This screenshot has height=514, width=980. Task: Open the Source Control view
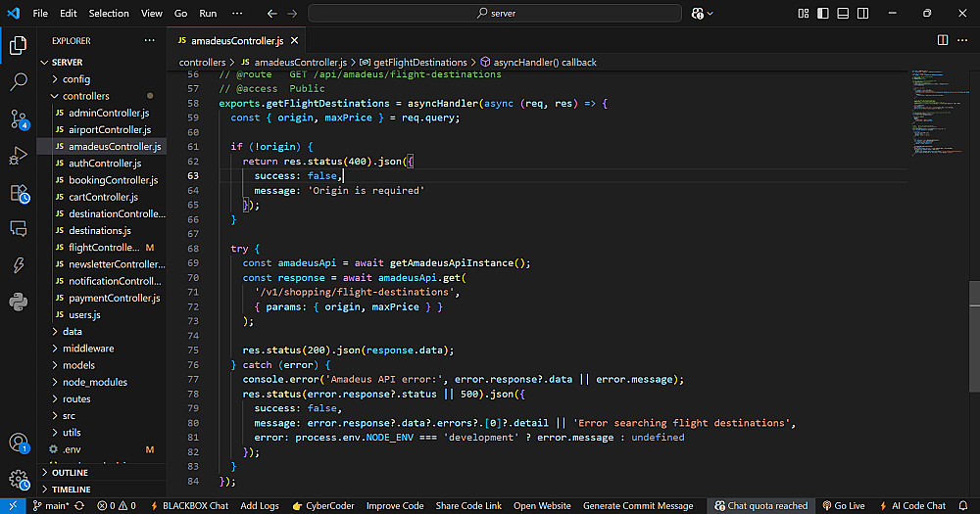tap(18, 118)
